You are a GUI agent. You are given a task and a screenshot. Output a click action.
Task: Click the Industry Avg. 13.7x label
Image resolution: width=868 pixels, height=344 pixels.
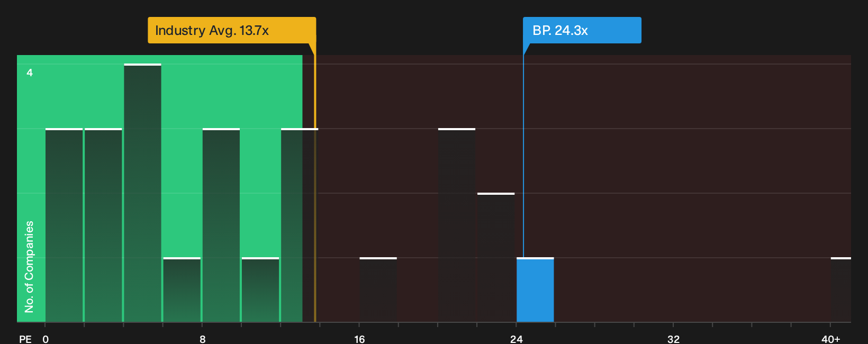231,30
